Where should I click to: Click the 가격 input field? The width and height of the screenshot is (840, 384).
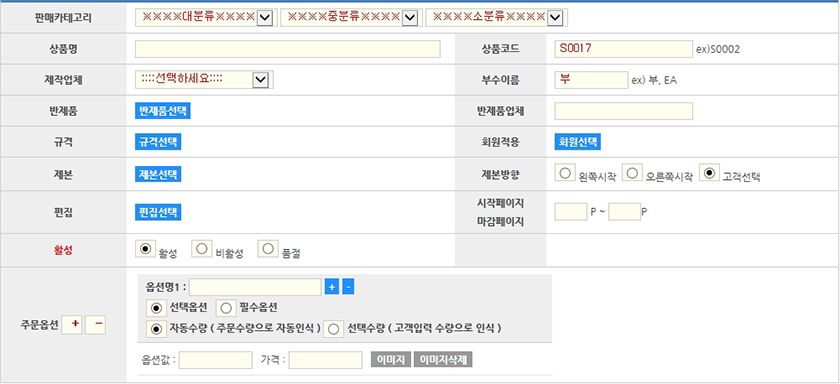click(326, 360)
